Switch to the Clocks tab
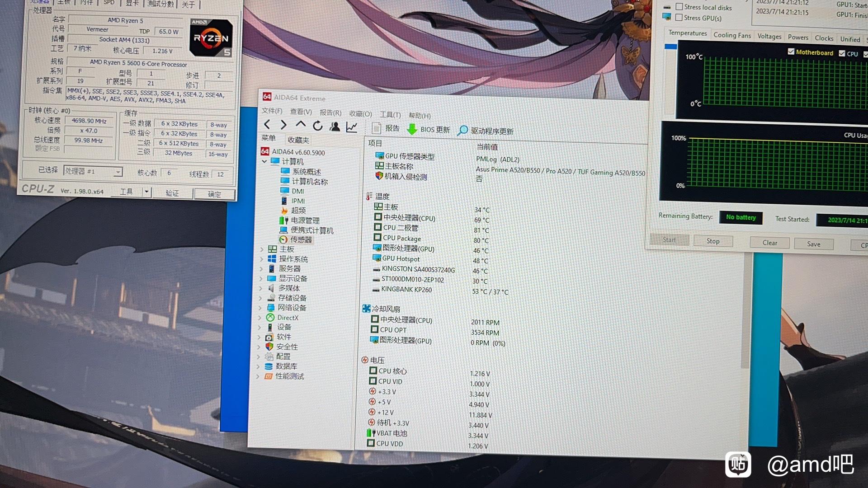Viewport: 868px width, 488px height. tap(824, 38)
